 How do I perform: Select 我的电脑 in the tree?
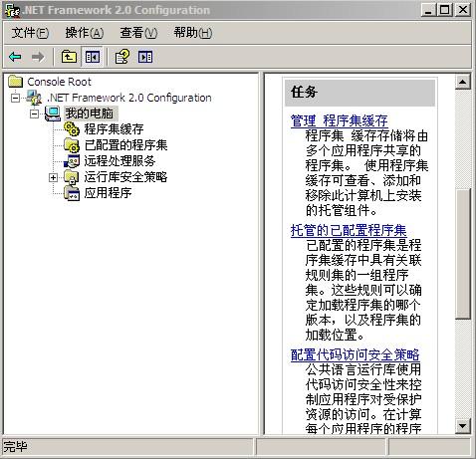tap(90, 114)
